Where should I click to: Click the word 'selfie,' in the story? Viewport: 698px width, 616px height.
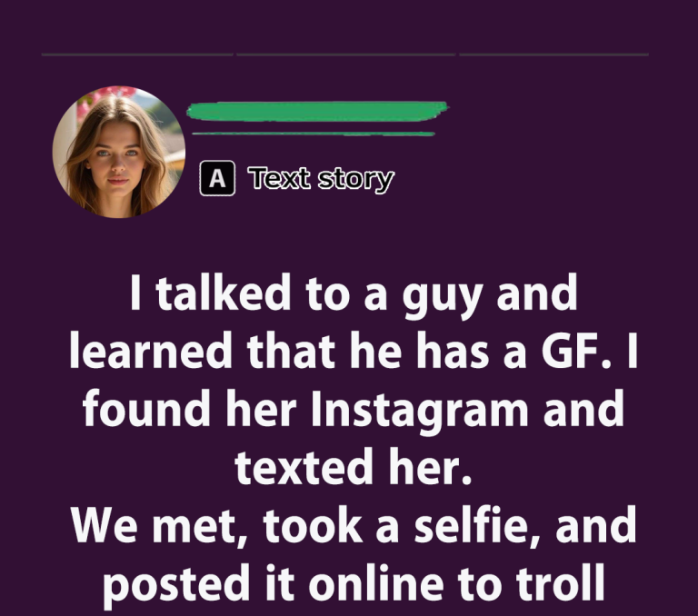(x=477, y=526)
